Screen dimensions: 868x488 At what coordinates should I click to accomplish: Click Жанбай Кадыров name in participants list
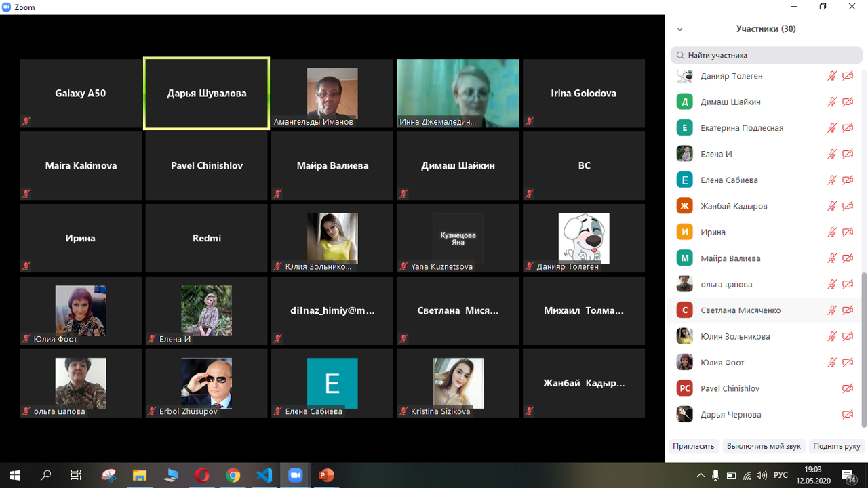click(734, 206)
